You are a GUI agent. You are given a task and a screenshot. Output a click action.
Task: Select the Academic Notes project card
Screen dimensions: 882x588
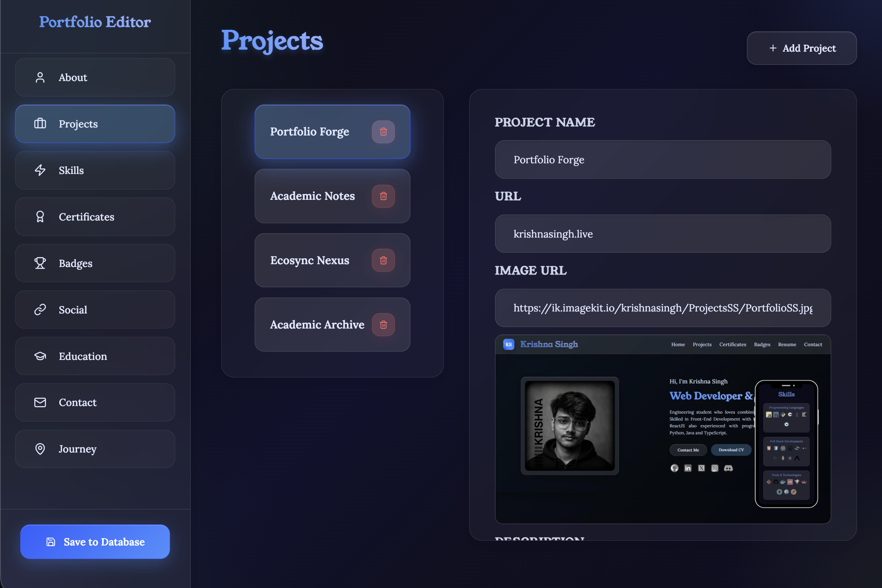[x=312, y=196]
